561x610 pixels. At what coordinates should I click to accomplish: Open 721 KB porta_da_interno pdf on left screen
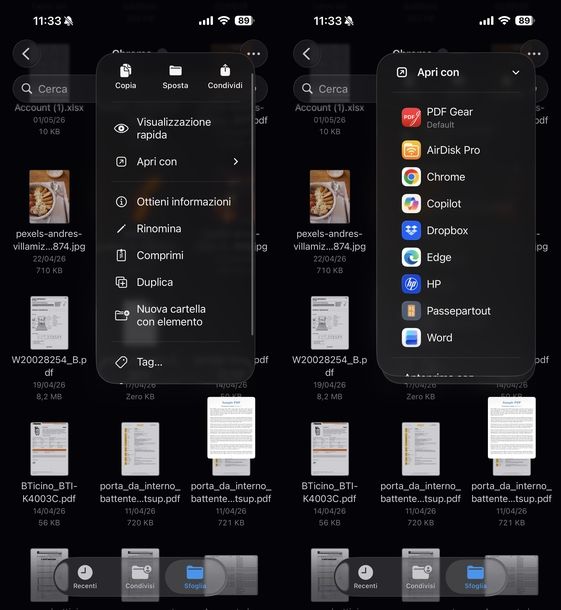tap(231, 428)
